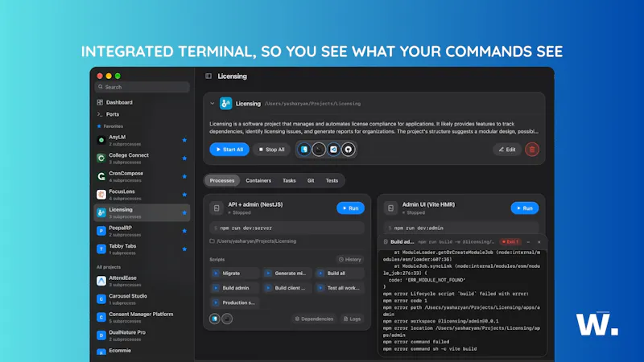Image resolution: width=644 pixels, height=362 pixels.
Task: Run the Admin UI (Vite HMR) process
Action: click(x=525, y=208)
